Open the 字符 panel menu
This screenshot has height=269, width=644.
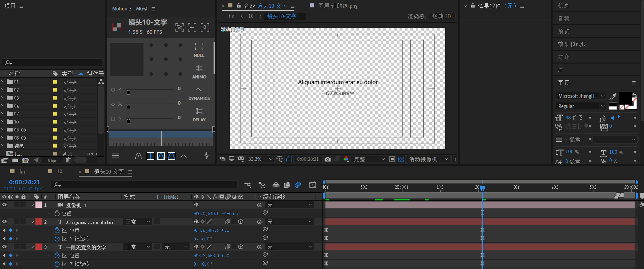pos(634,83)
